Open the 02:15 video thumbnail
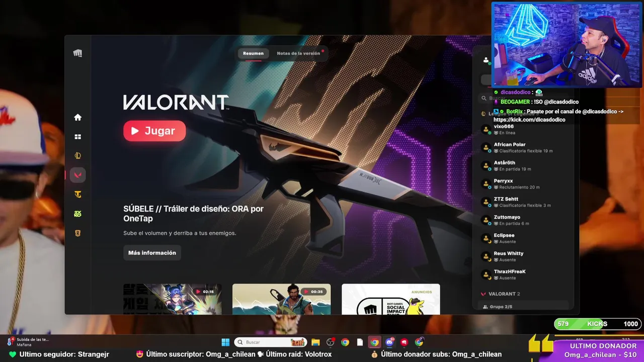This screenshot has width=644, height=362. click(172, 299)
